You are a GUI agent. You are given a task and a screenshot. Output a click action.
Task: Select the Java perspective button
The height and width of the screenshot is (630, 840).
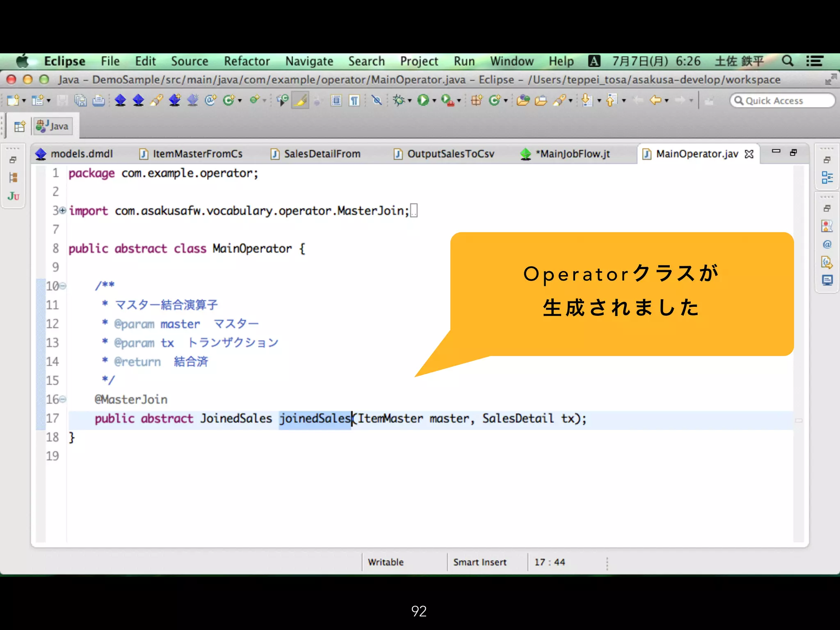click(52, 126)
